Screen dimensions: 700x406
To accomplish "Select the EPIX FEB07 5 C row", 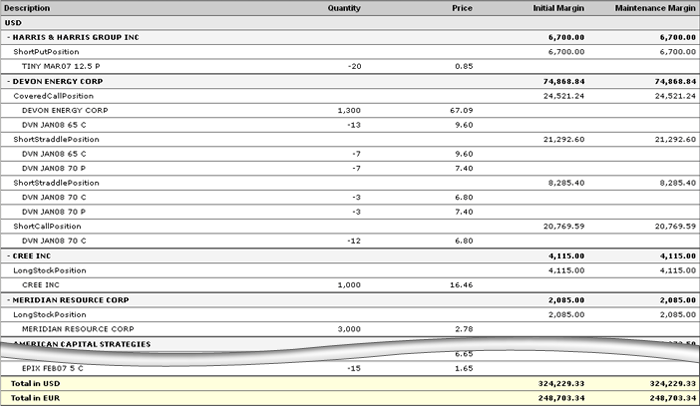I will (x=350, y=368).
